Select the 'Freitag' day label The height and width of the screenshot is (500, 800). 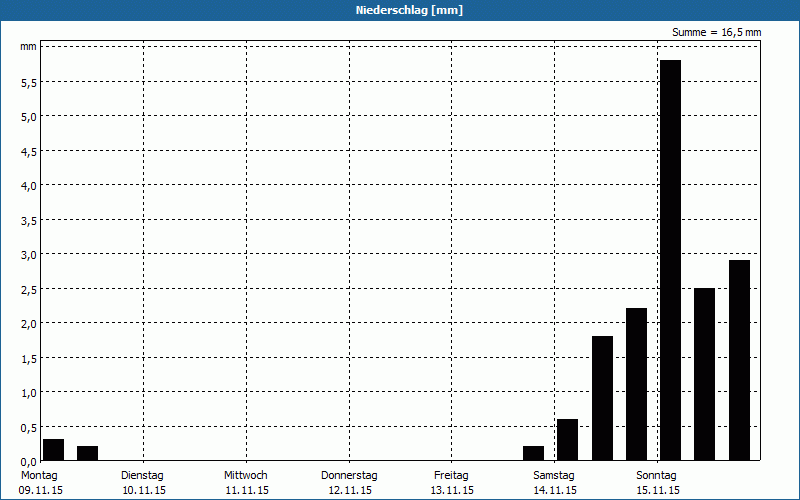point(452,476)
